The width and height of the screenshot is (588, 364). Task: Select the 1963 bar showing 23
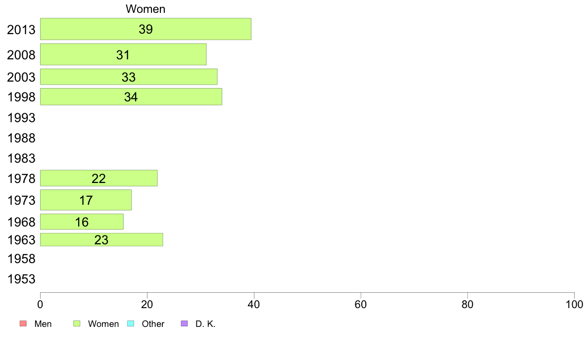click(x=101, y=239)
